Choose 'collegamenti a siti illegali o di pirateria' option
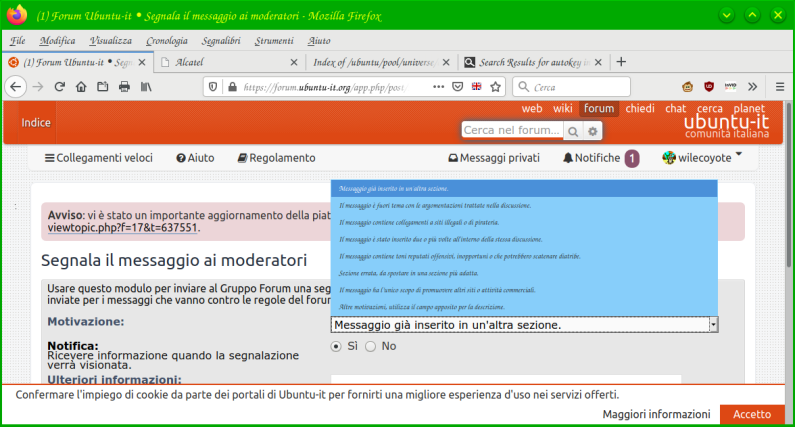 tap(524, 222)
